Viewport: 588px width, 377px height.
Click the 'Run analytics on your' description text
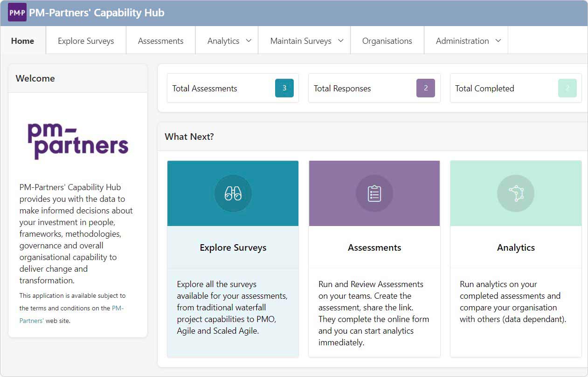point(513,302)
